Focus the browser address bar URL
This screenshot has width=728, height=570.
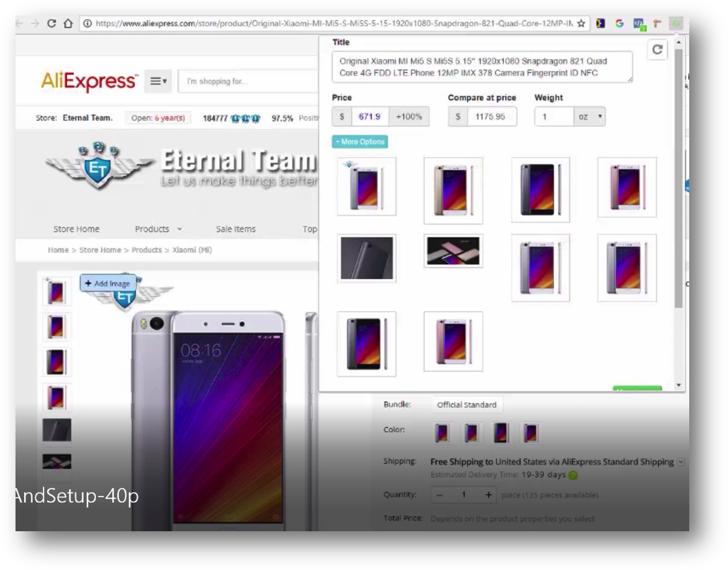[x=334, y=23]
